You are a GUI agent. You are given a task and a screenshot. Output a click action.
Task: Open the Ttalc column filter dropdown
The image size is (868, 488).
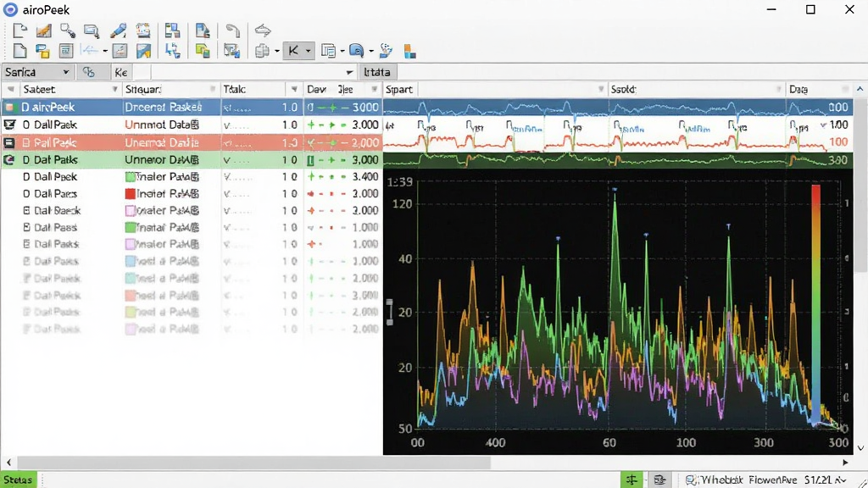point(294,89)
